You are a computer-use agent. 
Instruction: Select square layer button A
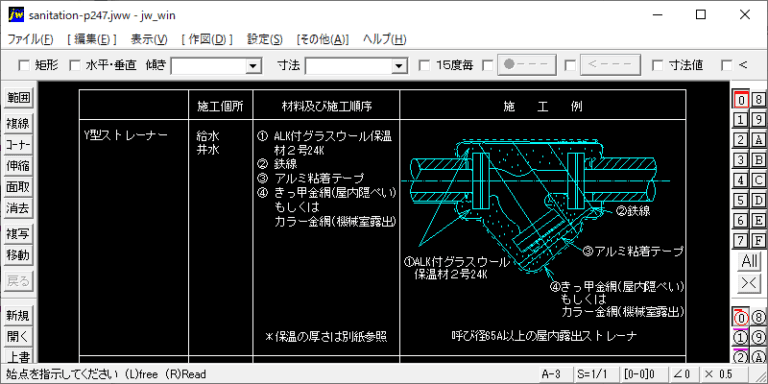[759, 140]
